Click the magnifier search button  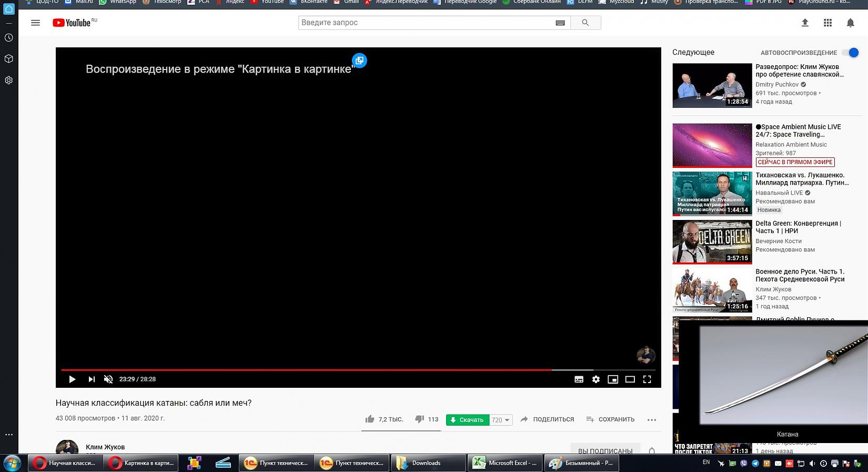point(586,23)
